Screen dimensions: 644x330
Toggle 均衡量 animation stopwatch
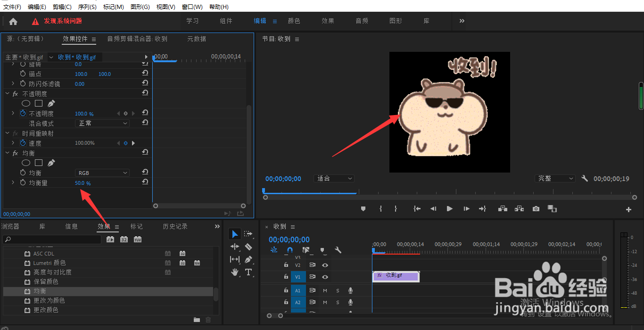click(23, 183)
